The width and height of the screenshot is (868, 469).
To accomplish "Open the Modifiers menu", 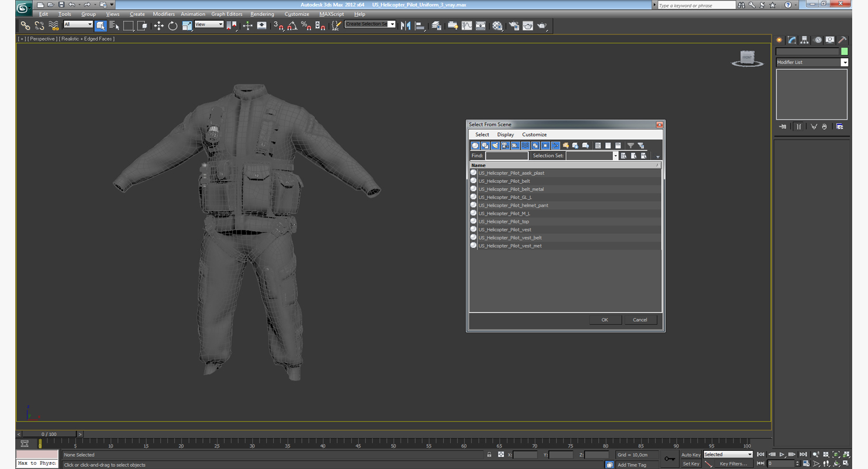I will (164, 14).
